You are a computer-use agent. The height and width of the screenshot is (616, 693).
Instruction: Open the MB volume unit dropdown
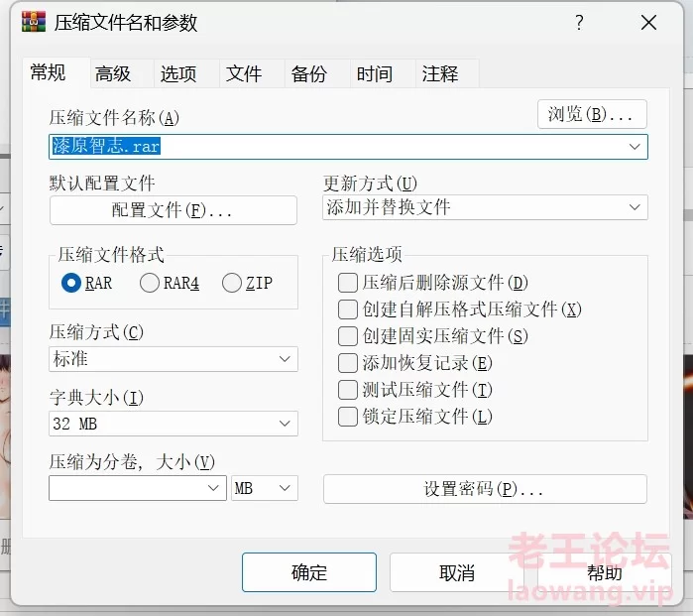click(264, 488)
